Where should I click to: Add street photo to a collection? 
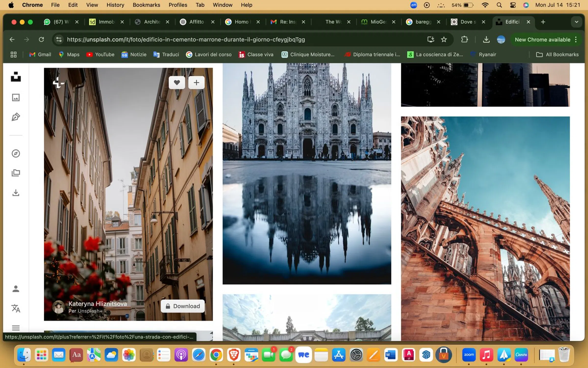point(196,83)
